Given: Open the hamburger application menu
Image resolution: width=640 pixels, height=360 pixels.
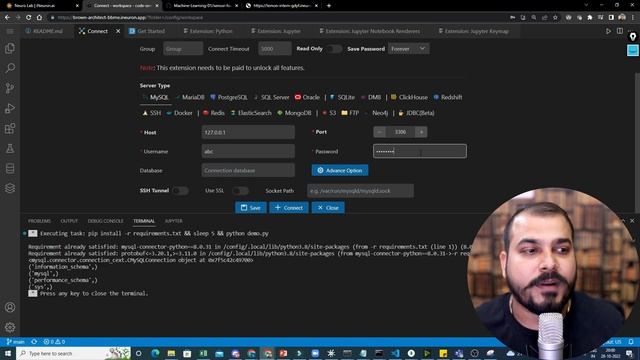Looking at the screenshot, I should click(10, 31).
